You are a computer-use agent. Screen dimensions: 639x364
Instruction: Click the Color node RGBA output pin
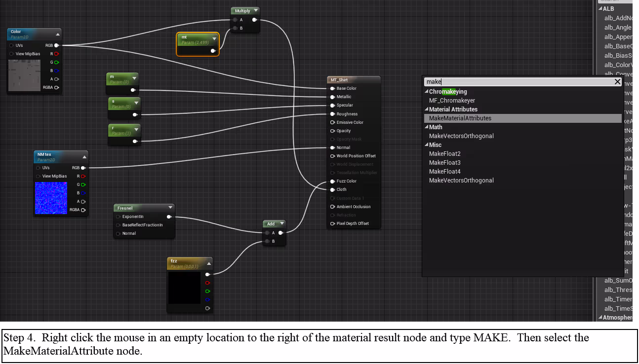[x=56, y=87]
